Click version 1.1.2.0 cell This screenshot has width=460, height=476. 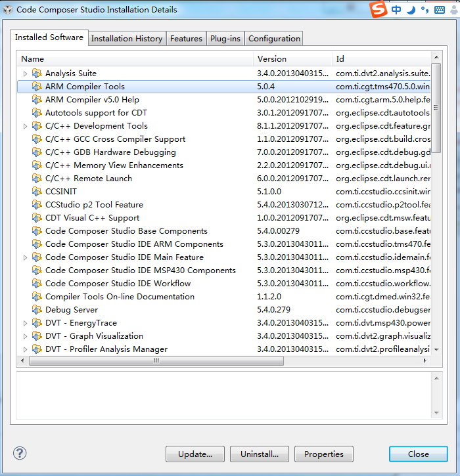[269, 297]
